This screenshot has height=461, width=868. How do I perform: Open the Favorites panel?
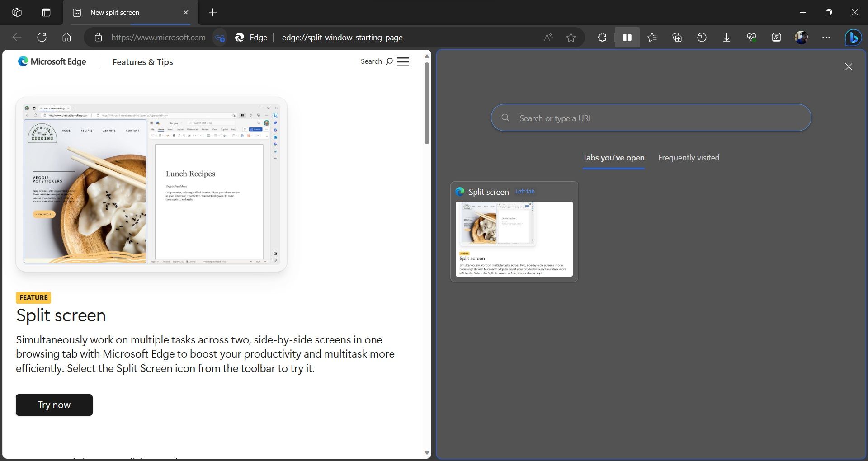652,38
